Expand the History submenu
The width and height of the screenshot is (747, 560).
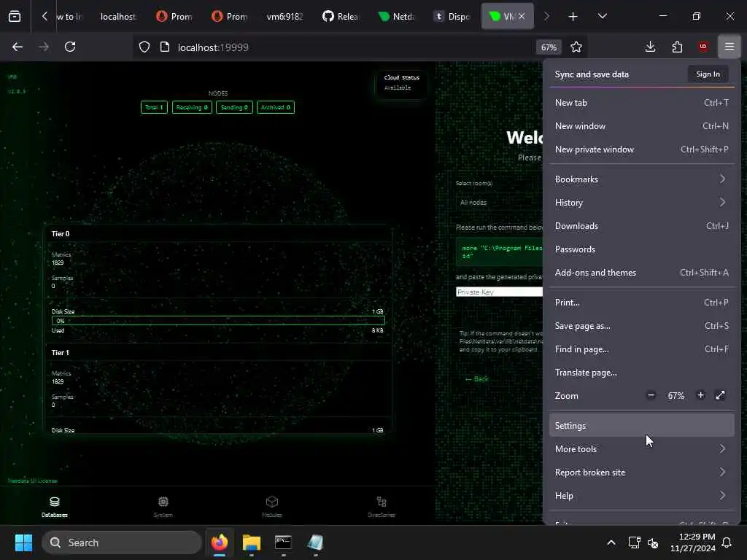[642, 203]
